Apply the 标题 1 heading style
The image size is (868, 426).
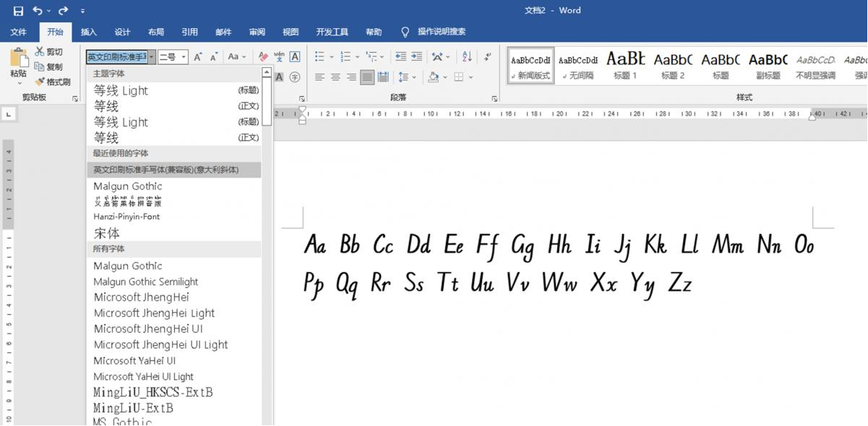(x=625, y=65)
